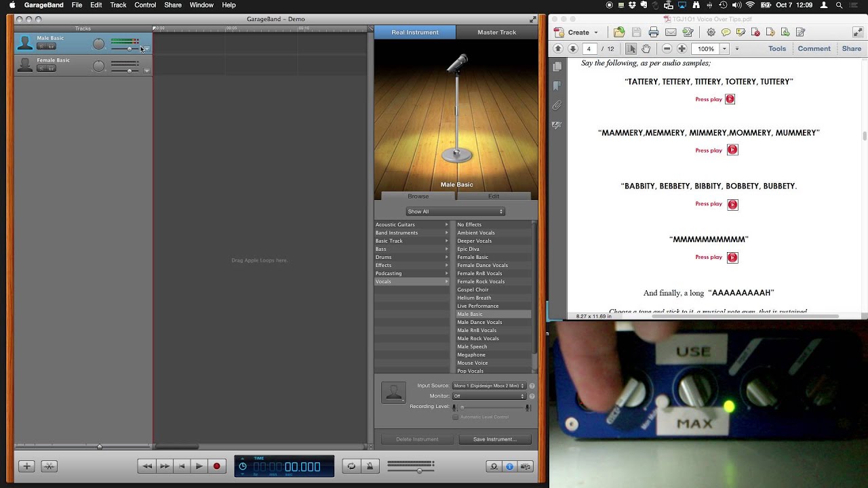Screen dimensions: 868x488
Task: Open the Apple menu
Action: coord(12,5)
